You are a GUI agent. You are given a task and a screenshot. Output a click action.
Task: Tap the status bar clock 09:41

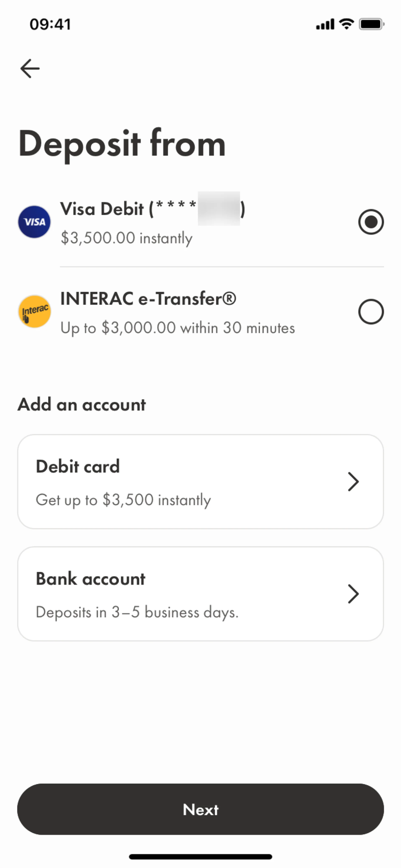coord(50,24)
